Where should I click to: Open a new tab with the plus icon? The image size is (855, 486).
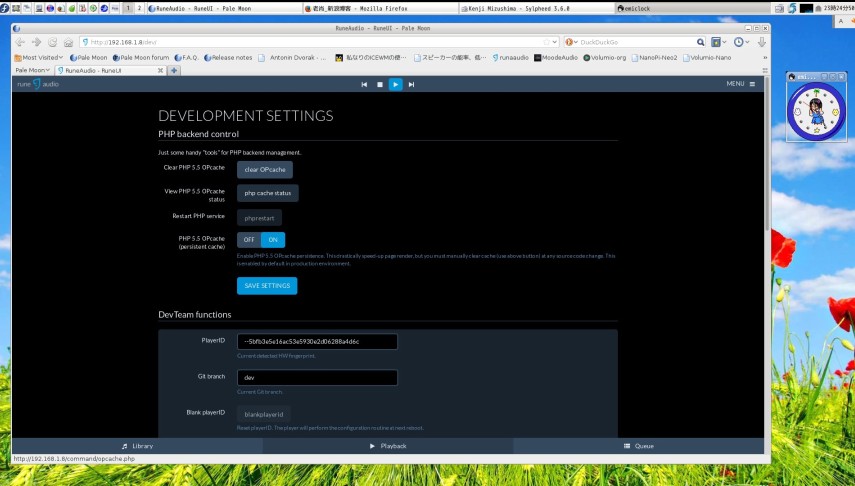click(174, 71)
